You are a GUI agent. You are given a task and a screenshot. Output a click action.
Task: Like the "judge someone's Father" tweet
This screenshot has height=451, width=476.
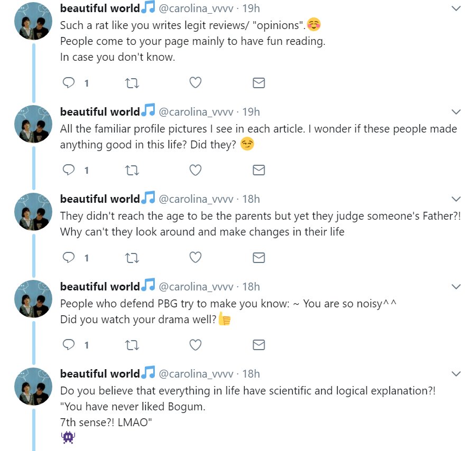tap(195, 257)
